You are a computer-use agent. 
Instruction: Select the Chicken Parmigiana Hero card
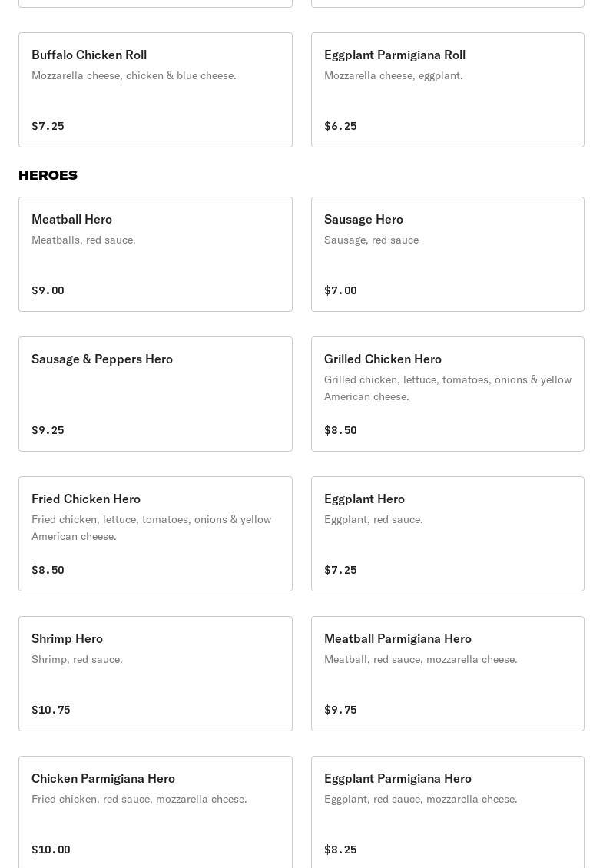[x=155, y=812]
